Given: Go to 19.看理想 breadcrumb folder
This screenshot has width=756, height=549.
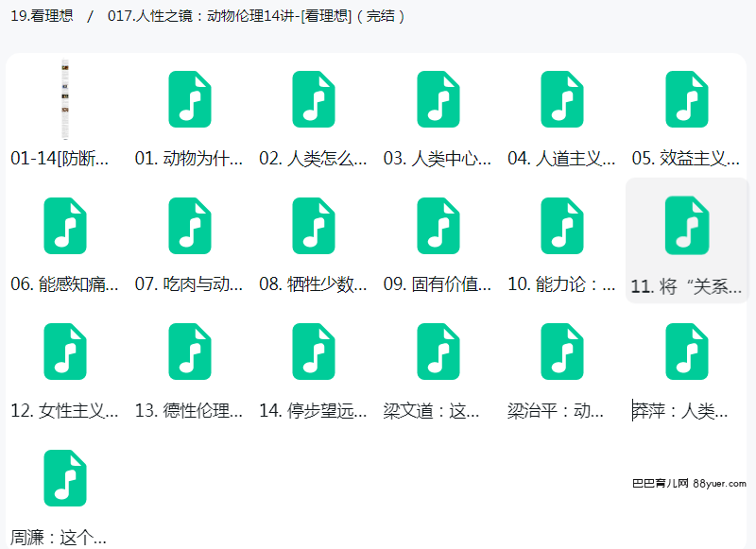Looking at the screenshot, I should pos(42,16).
